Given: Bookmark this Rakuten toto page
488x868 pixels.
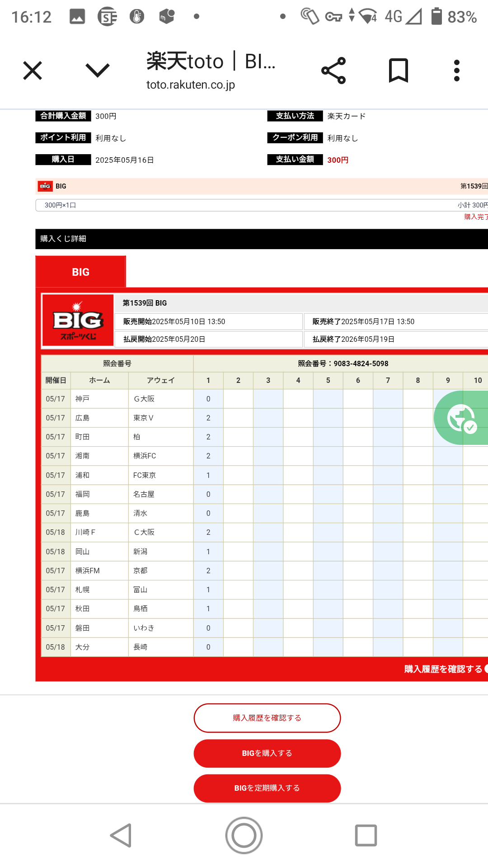Looking at the screenshot, I should pyautogui.click(x=398, y=71).
